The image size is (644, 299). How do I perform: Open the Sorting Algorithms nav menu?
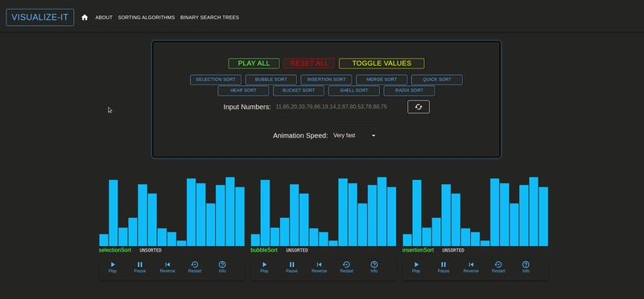pos(147,18)
